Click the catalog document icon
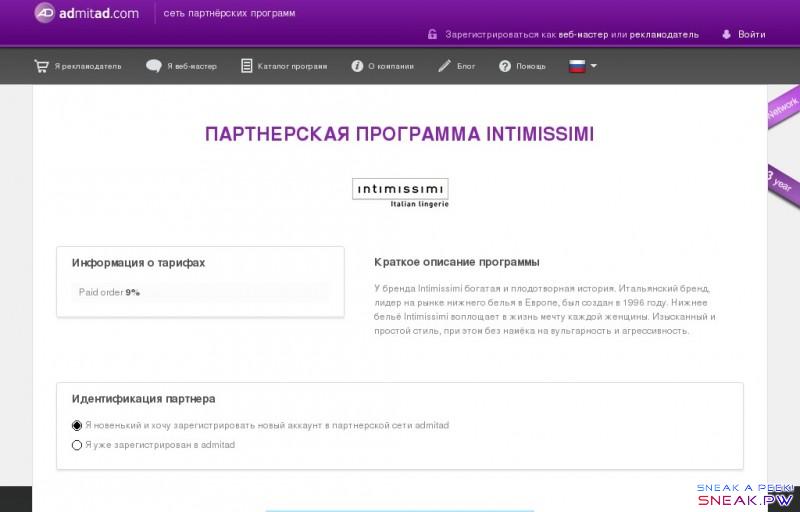 point(246,66)
